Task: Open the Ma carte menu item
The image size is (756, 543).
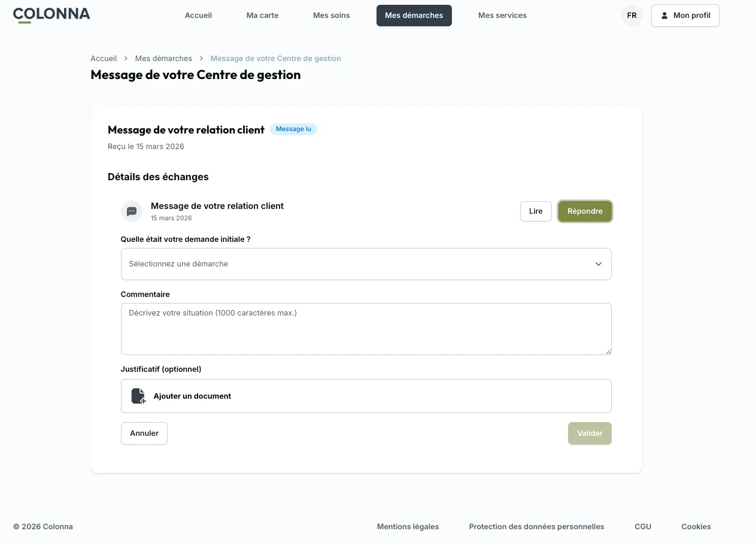Action: pyautogui.click(x=262, y=16)
